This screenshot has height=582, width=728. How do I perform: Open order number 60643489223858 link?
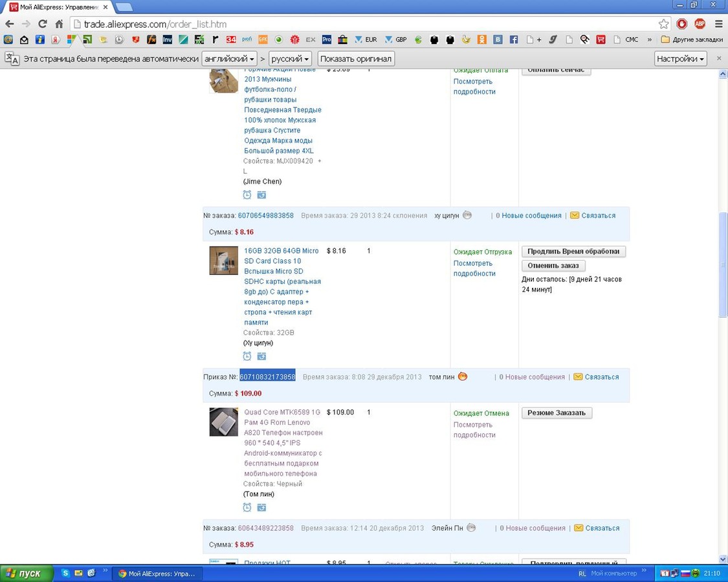click(x=265, y=528)
